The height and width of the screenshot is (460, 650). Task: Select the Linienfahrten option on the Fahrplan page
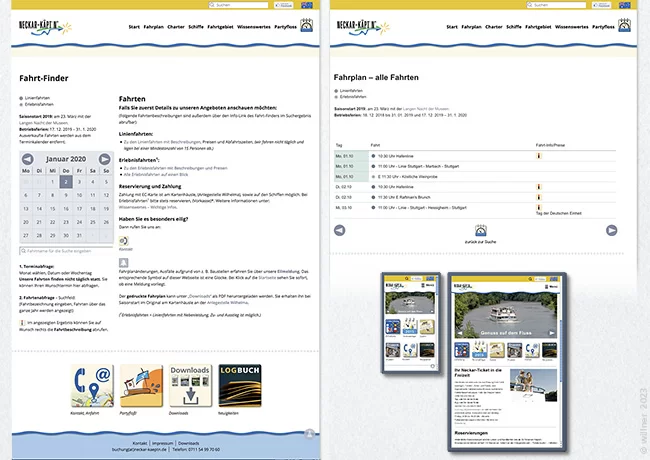pos(349,90)
